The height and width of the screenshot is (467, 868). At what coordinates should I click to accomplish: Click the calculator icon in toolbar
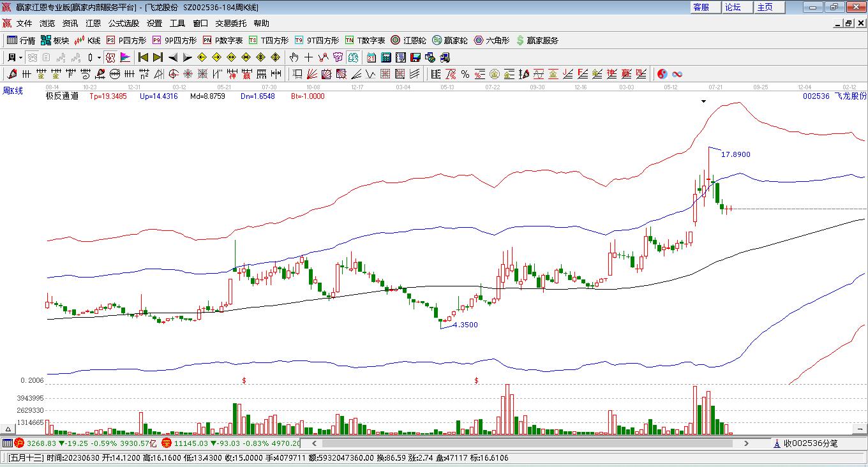click(385, 57)
